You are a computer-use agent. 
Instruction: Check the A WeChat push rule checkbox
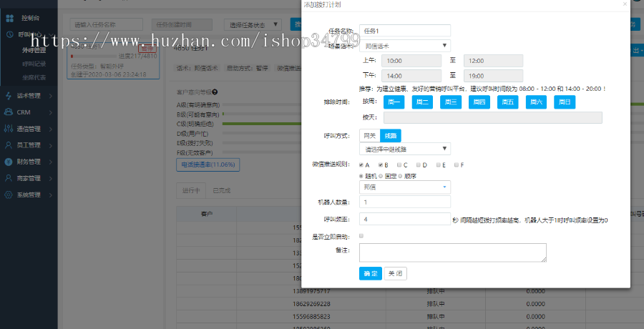click(x=361, y=165)
